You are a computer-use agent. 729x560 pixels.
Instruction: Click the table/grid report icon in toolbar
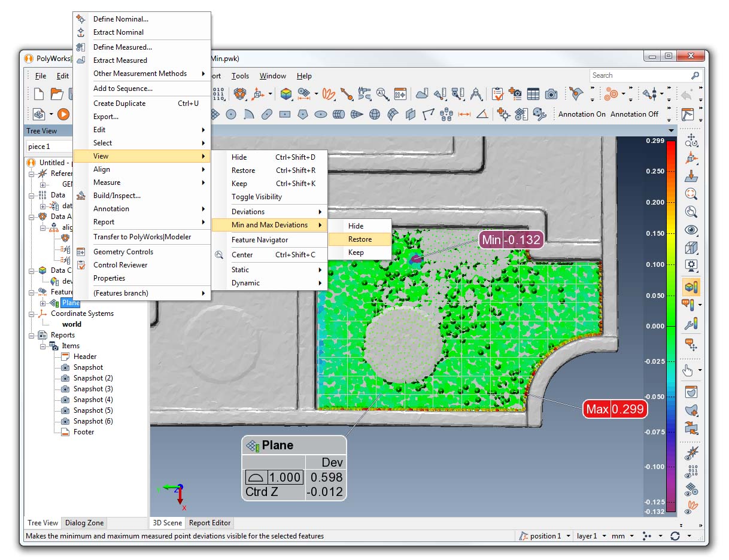click(533, 94)
